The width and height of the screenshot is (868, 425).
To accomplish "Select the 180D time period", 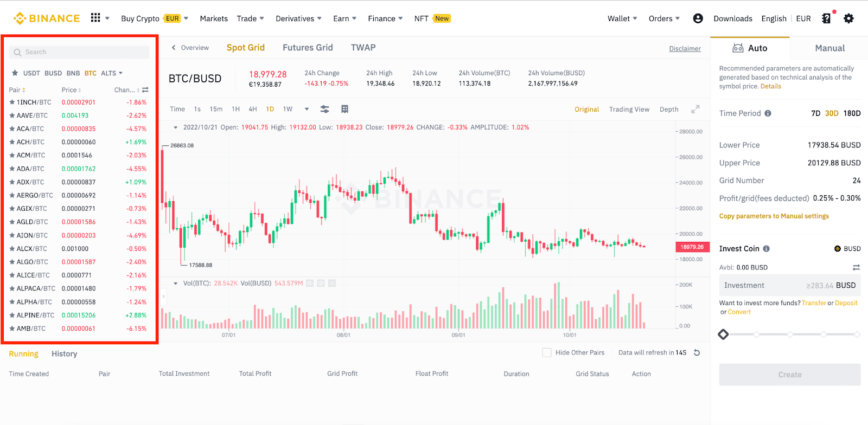I will point(852,113).
